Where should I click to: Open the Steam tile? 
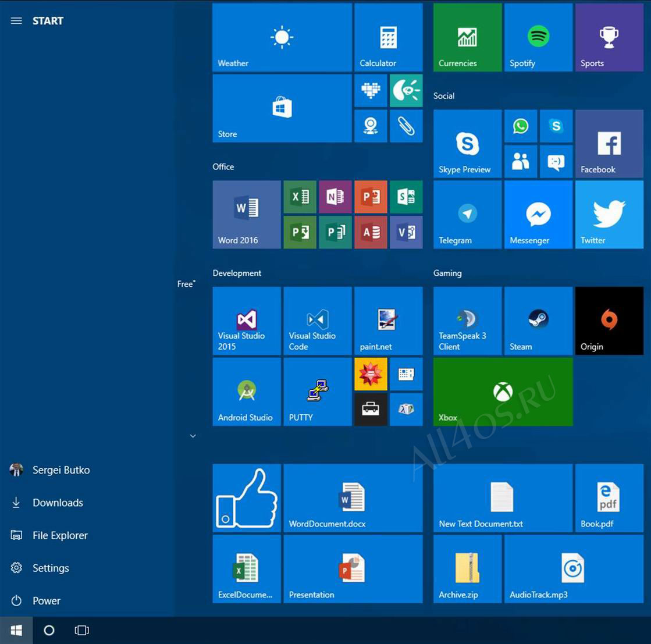[539, 321]
